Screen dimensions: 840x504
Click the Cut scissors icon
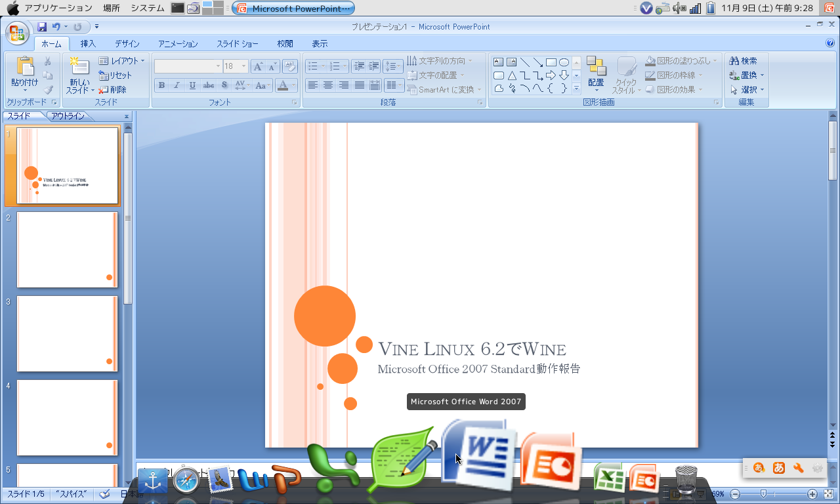coord(48,61)
